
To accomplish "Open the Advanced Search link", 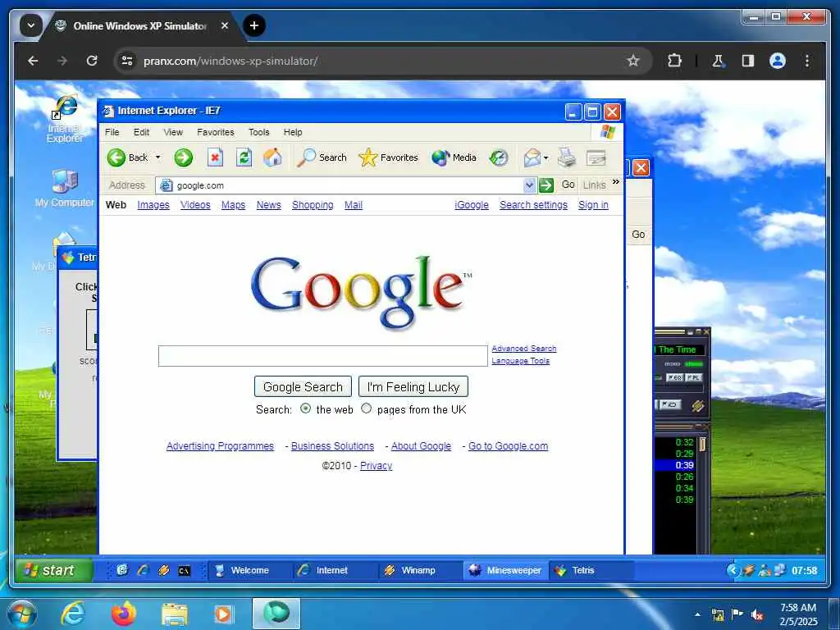I will tap(524, 348).
